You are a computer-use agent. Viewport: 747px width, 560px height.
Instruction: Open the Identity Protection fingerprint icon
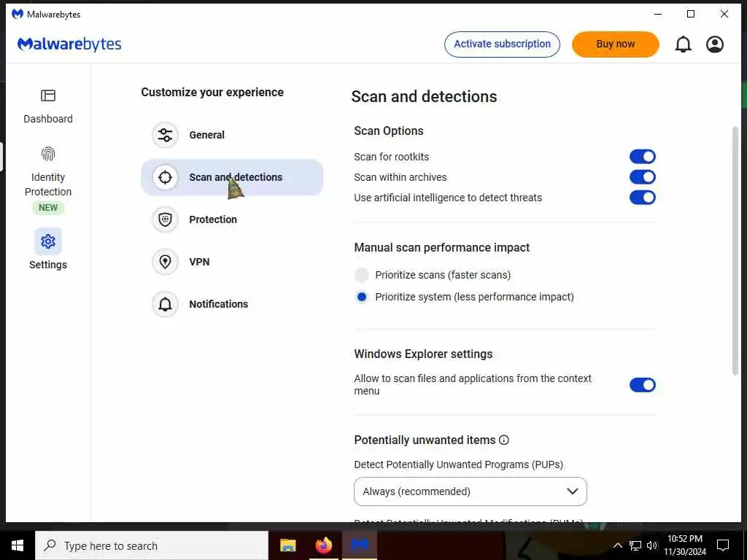48,154
